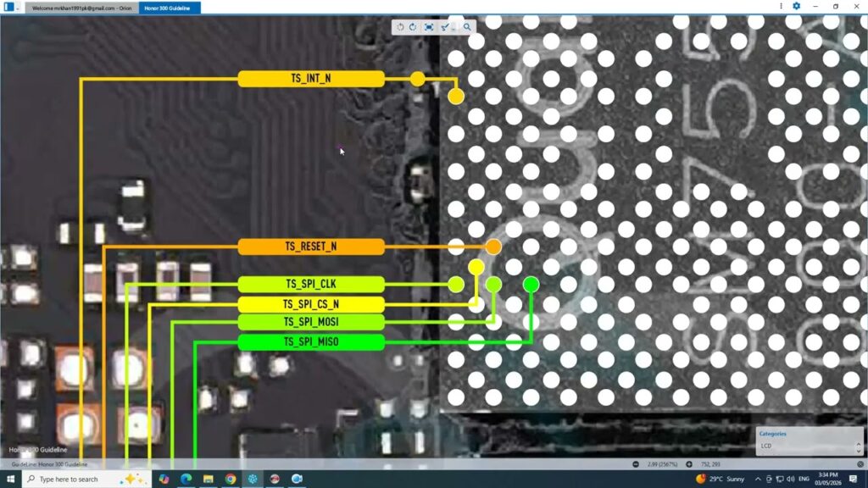This screenshot has height=488, width=868.
Task: Click the volume speaker tray icon
Action: (791, 480)
